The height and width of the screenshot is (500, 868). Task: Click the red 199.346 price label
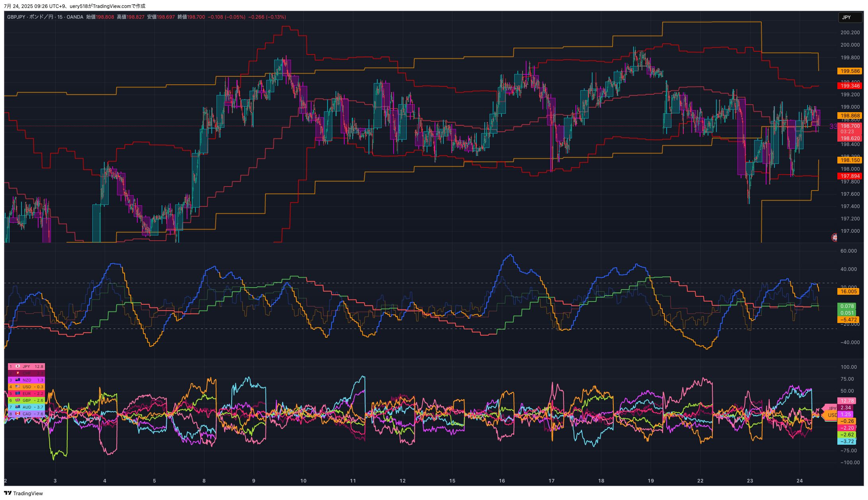(850, 86)
